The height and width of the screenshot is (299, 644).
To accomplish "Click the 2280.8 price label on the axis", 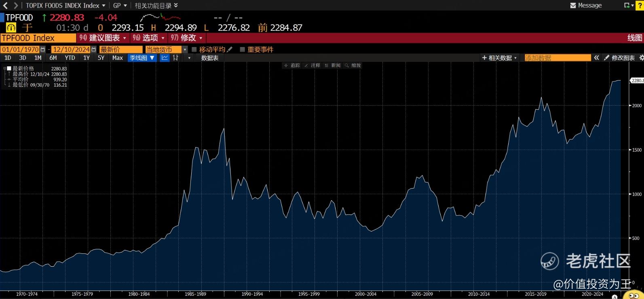I will [637, 81].
